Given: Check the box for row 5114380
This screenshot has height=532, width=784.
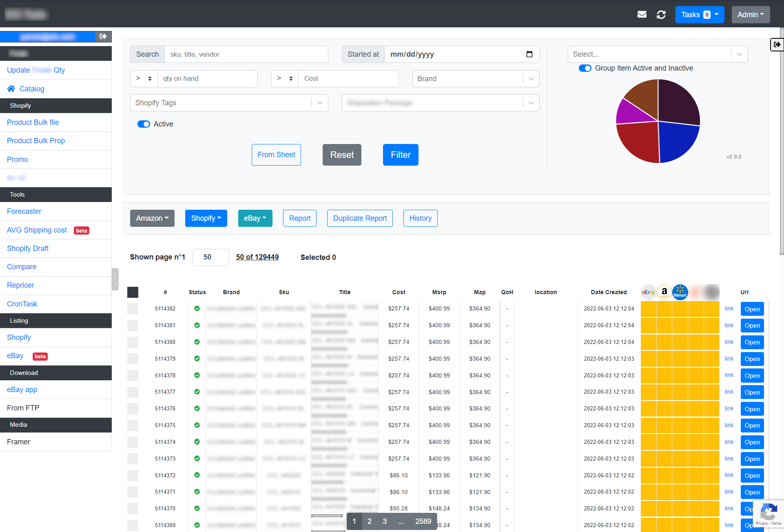Looking at the screenshot, I should (x=133, y=342).
